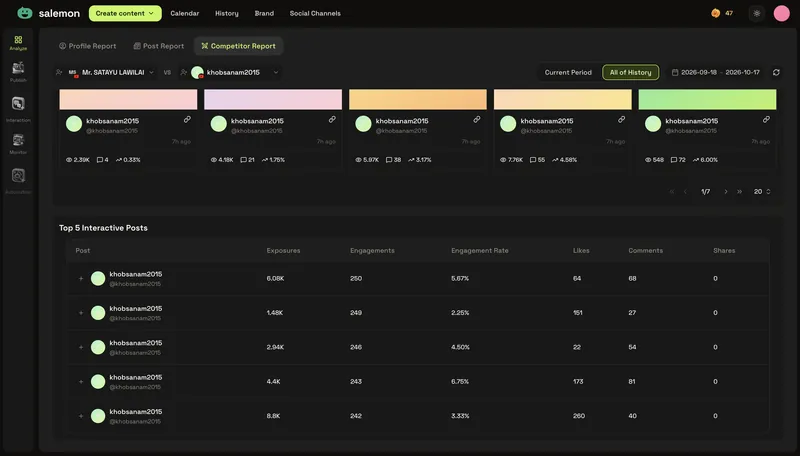800x456 pixels.
Task: Open link icon on the 7.76K views post card
Action: click(x=621, y=119)
